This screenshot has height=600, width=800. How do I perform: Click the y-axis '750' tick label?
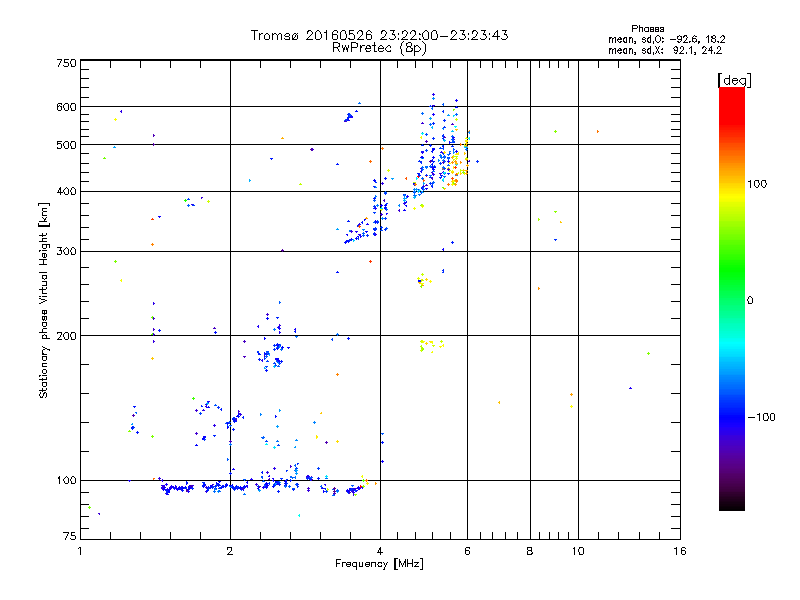click(x=66, y=63)
